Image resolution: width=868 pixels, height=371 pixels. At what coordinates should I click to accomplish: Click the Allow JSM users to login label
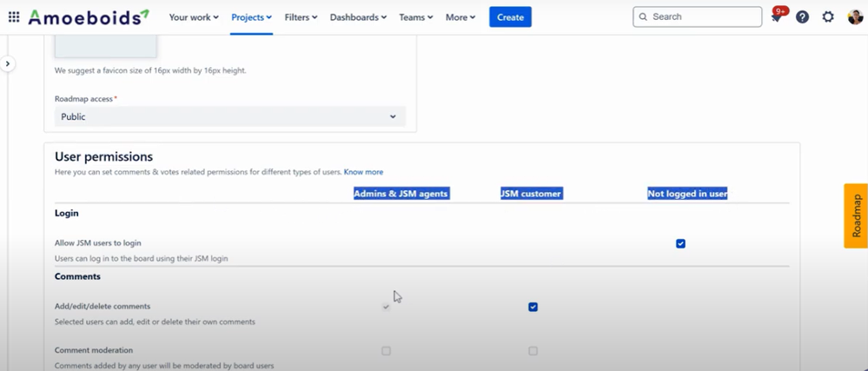pyautogui.click(x=98, y=243)
